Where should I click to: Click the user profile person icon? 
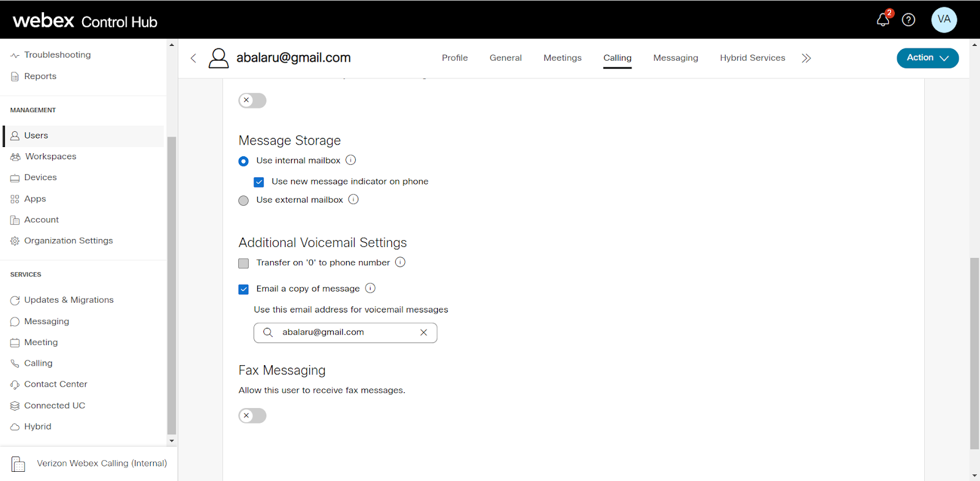[219, 58]
